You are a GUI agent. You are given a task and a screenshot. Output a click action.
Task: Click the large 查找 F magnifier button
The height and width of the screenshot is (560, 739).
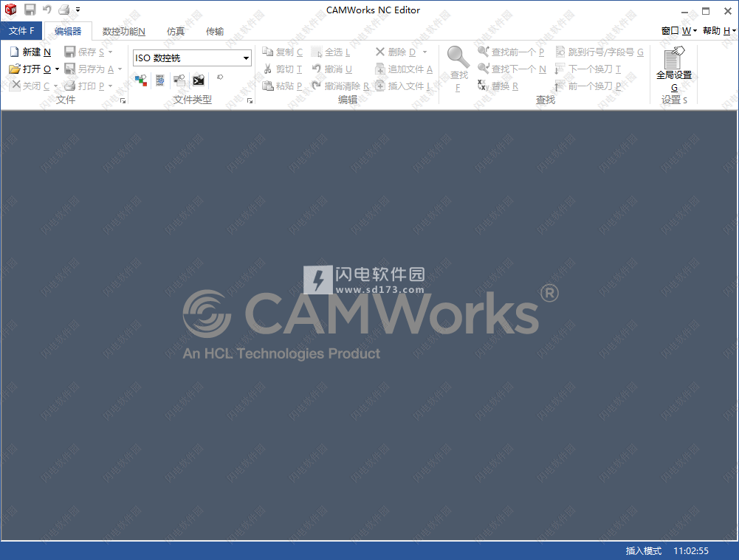[458, 69]
